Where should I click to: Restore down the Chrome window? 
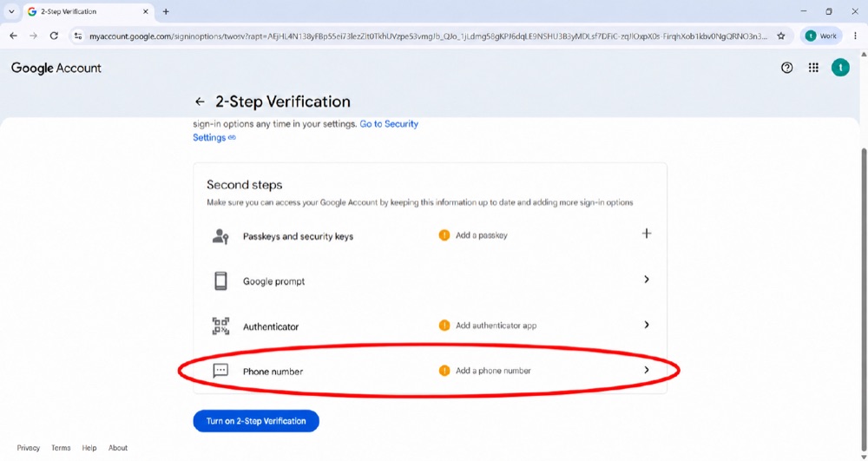[829, 11]
